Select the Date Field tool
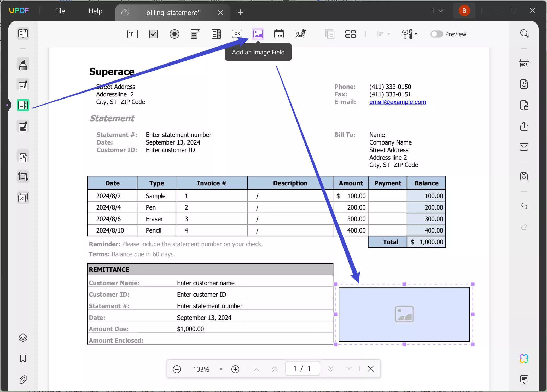This screenshot has width=547, height=392. (279, 34)
